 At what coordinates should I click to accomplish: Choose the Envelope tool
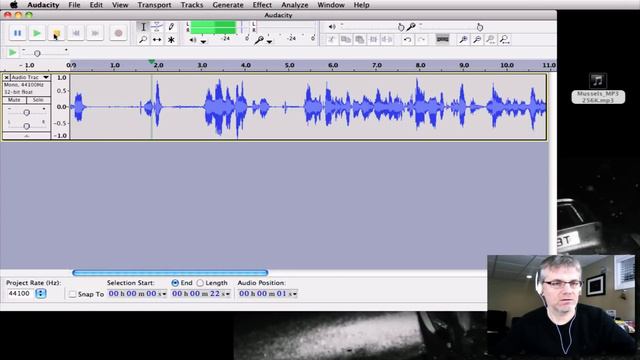click(157, 27)
